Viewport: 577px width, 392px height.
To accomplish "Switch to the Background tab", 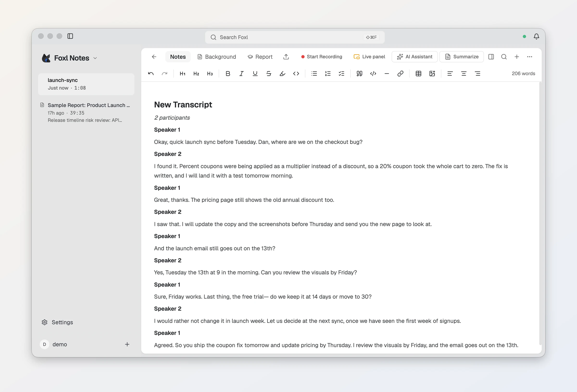I will [217, 57].
